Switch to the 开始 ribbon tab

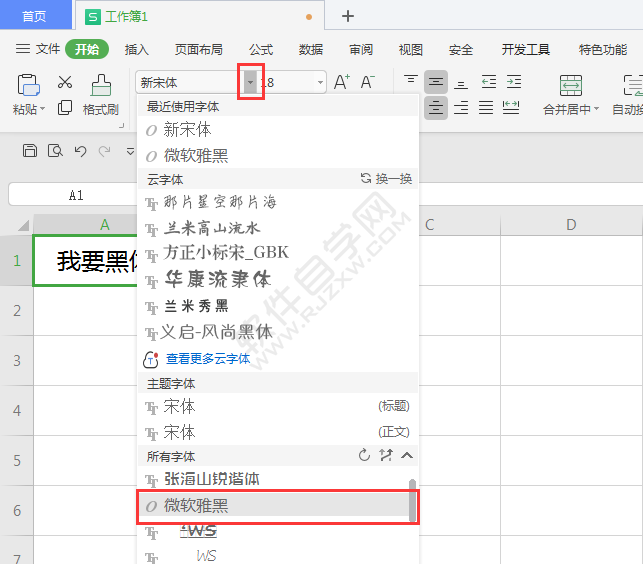tap(87, 49)
